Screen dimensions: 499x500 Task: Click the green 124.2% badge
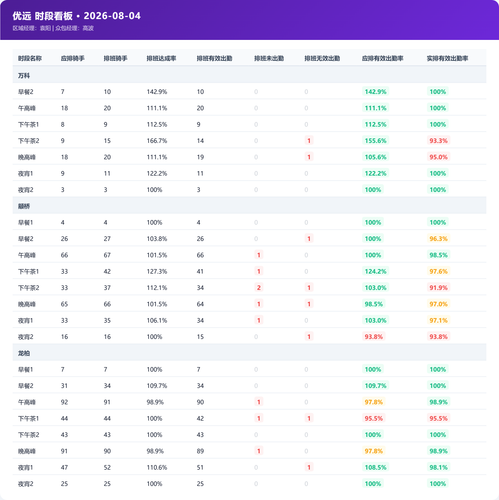[x=375, y=271]
